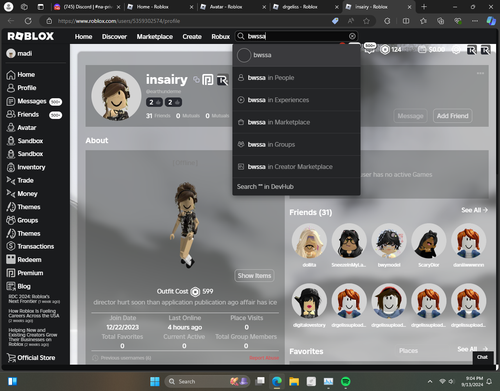Select Marketplace in the top navigation
Screen dimensions: 500x391
click(x=155, y=36)
